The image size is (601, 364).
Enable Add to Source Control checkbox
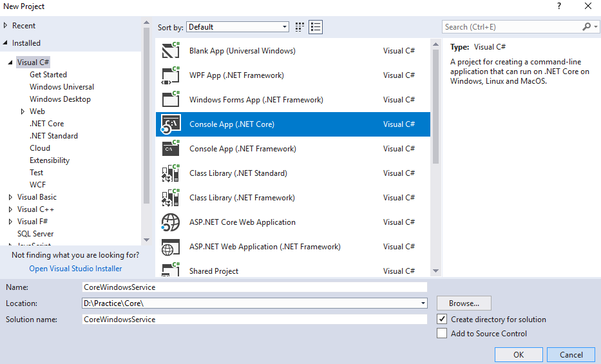442,333
